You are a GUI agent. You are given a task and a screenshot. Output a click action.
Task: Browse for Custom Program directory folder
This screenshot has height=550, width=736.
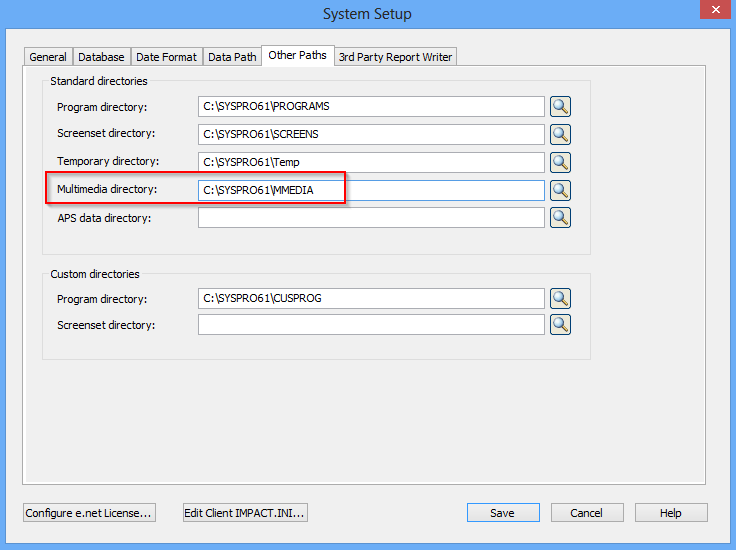click(x=560, y=298)
